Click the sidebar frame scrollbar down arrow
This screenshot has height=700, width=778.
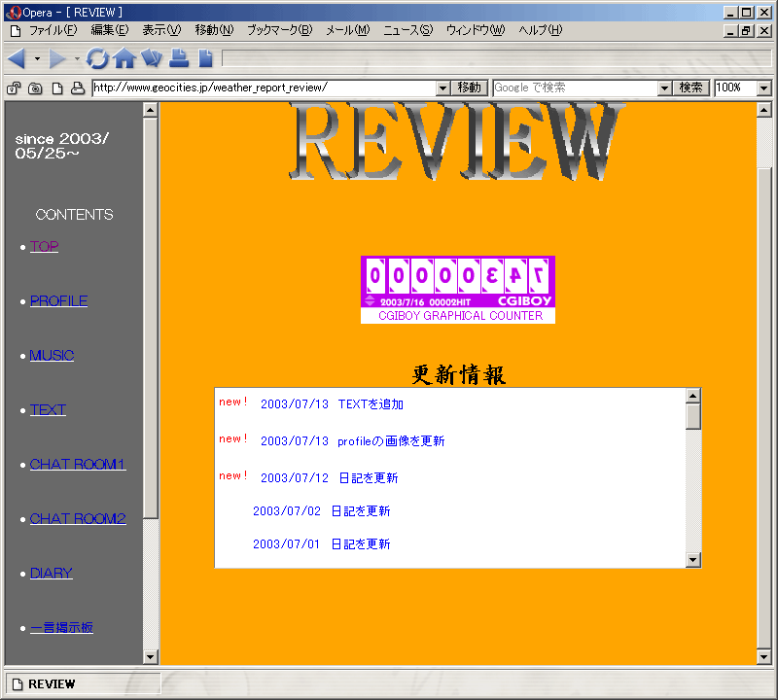151,657
